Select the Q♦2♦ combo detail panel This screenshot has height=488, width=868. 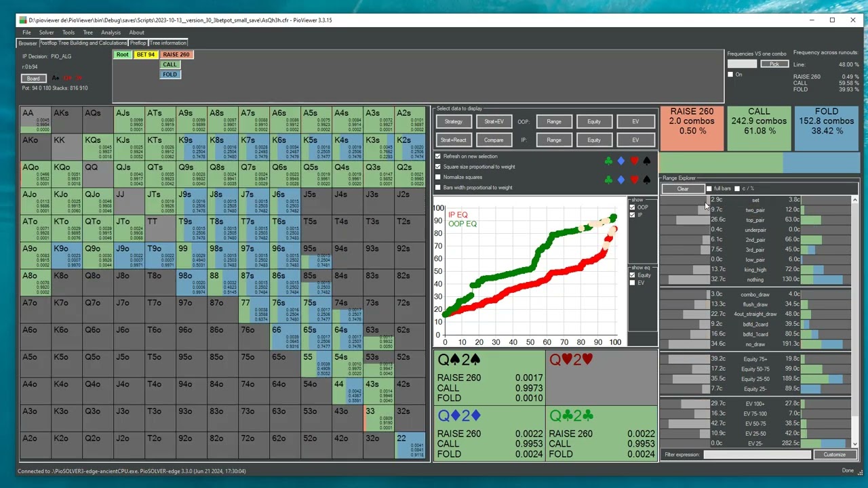pyautogui.click(x=489, y=434)
